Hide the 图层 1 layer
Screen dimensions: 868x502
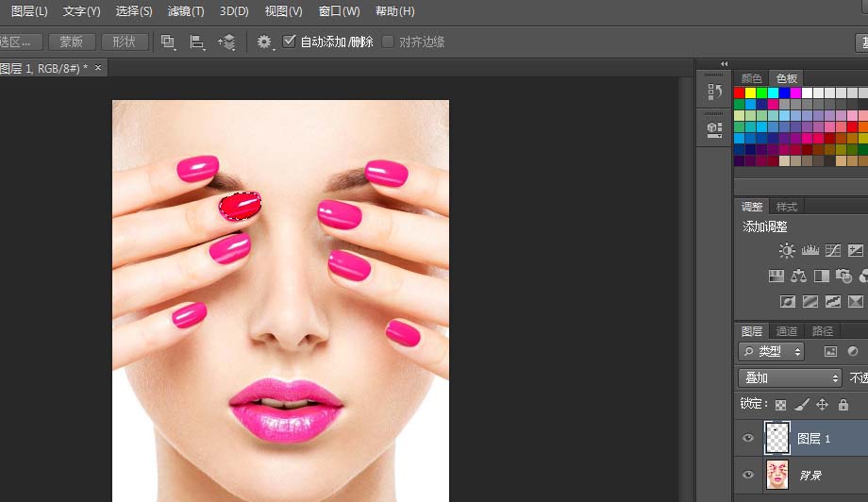[748, 438]
